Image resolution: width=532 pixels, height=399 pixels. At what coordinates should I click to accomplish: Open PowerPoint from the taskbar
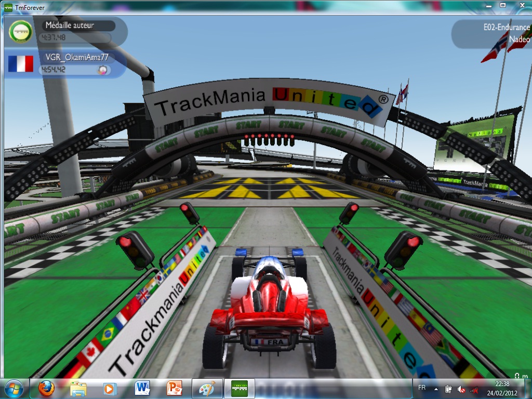pos(174,388)
